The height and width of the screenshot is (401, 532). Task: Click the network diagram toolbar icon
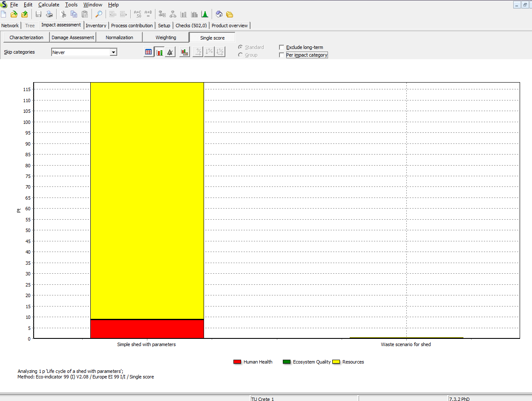tap(162, 14)
